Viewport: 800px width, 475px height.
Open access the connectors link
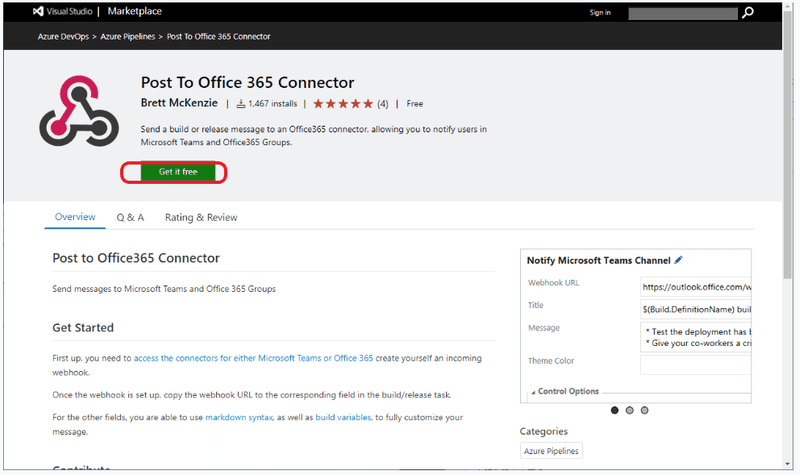(x=253, y=358)
